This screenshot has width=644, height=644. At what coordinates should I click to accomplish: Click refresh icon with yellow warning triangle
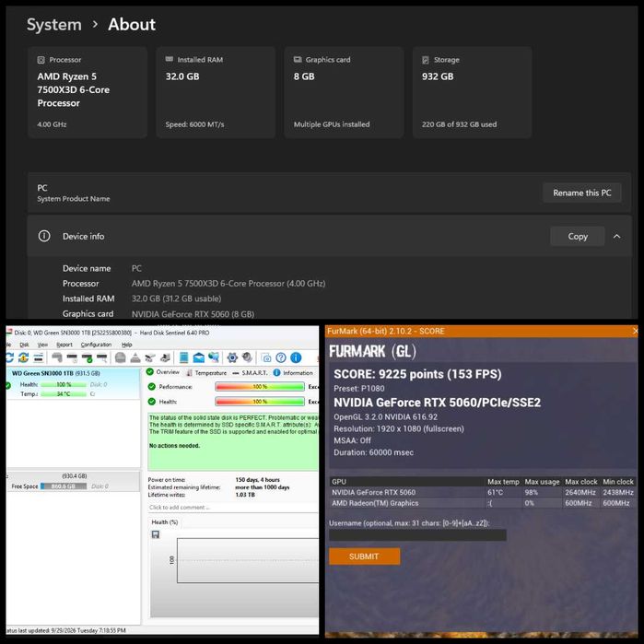[x=23, y=357]
